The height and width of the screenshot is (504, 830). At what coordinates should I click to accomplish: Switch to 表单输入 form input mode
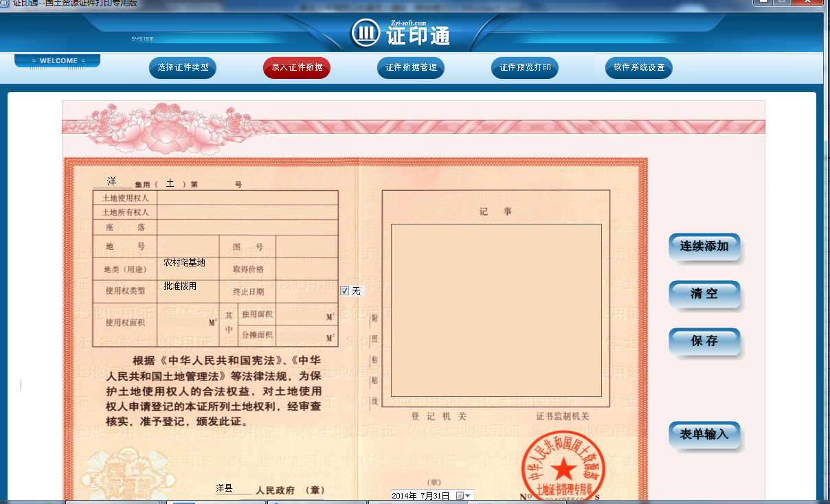(704, 434)
